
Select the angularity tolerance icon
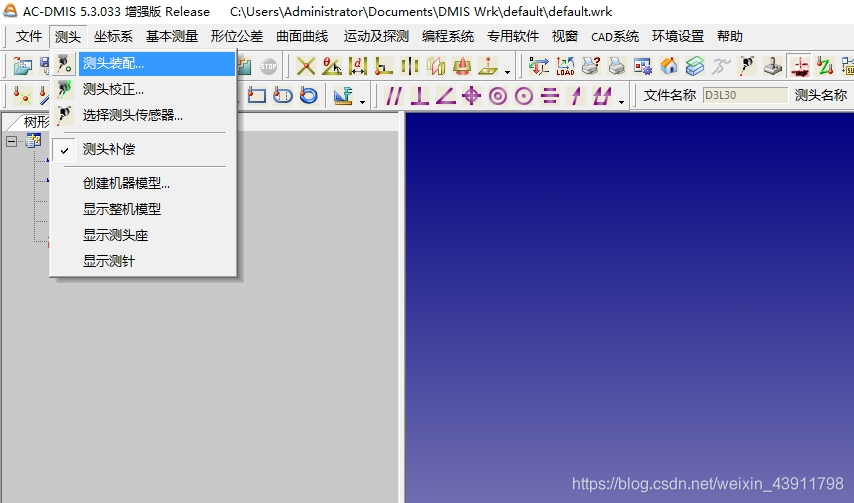click(x=445, y=96)
